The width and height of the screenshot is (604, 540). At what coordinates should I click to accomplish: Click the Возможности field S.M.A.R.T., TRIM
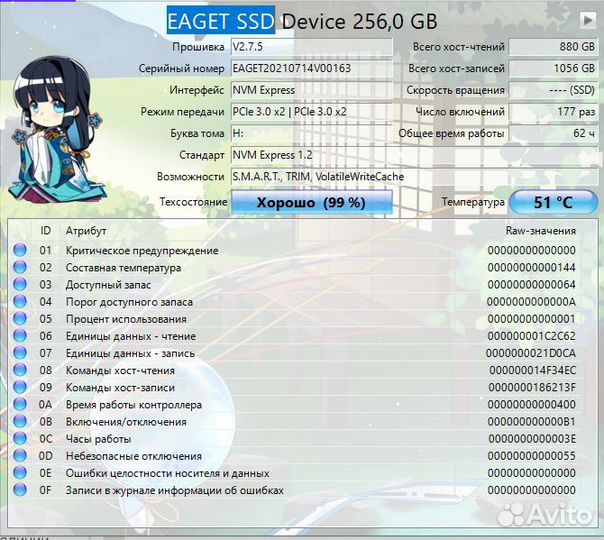tap(414, 176)
